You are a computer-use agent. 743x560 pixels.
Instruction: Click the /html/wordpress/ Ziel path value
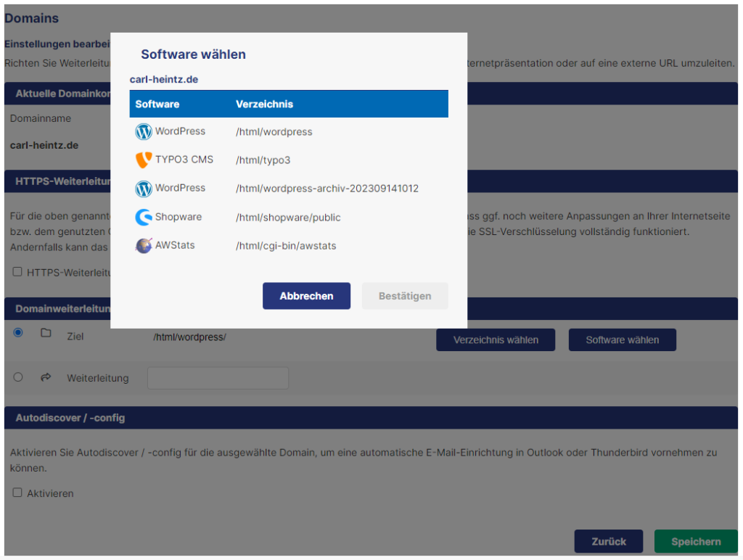(189, 337)
